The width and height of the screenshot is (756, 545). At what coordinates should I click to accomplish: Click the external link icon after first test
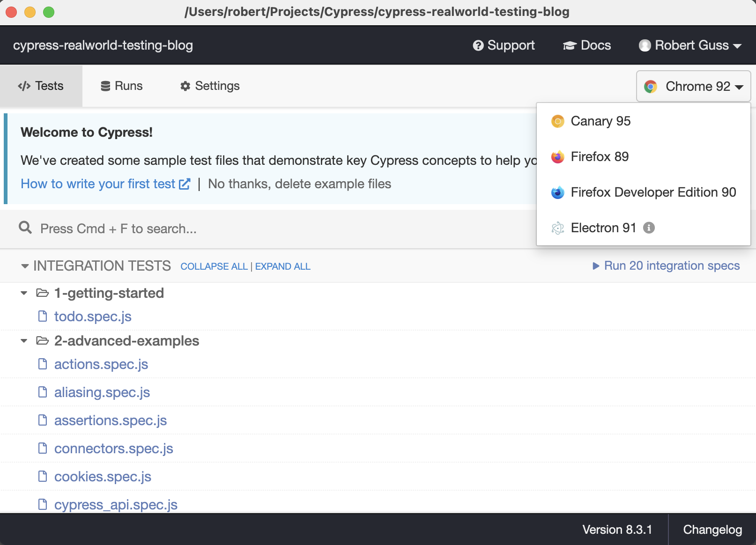click(185, 184)
